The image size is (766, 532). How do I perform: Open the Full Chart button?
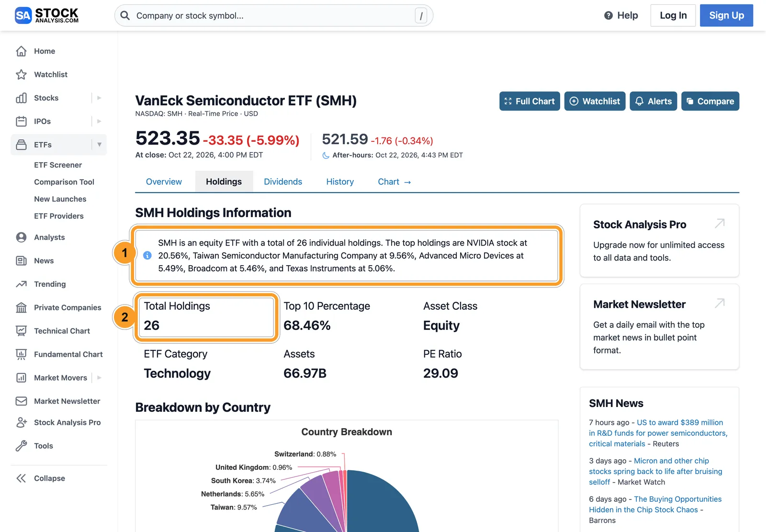tap(529, 101)
